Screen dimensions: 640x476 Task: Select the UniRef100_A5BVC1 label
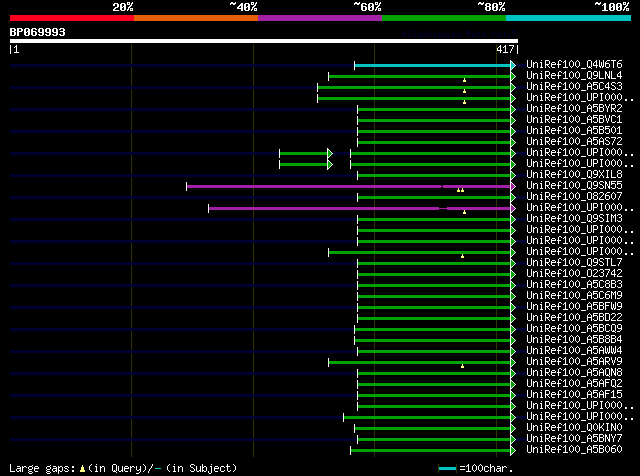click(574, 119)
